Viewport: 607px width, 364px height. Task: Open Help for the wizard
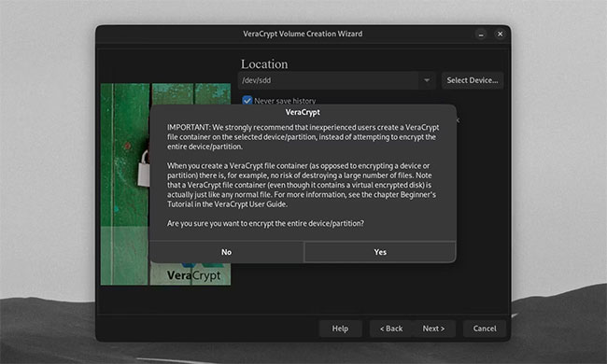340,329
